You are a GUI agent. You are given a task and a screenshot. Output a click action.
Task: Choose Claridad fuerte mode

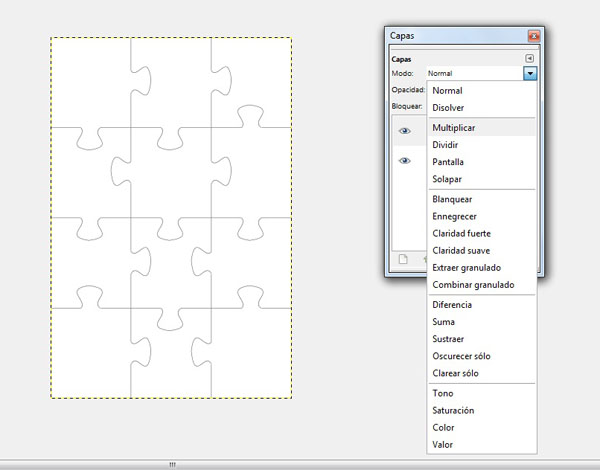click(x=482, y=233)
